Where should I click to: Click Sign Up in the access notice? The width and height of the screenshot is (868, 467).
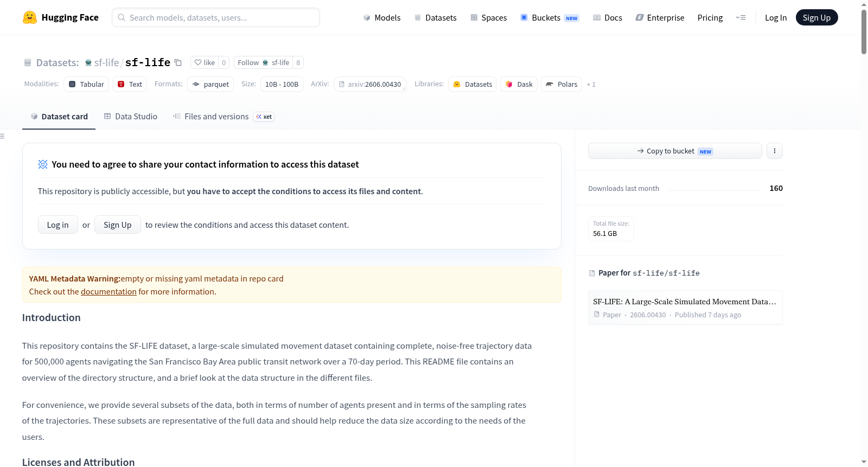tap(117, 225)
